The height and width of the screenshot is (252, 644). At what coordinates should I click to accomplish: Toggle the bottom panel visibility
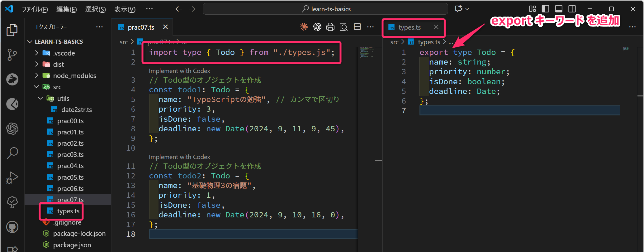click(x=559, y=9)
